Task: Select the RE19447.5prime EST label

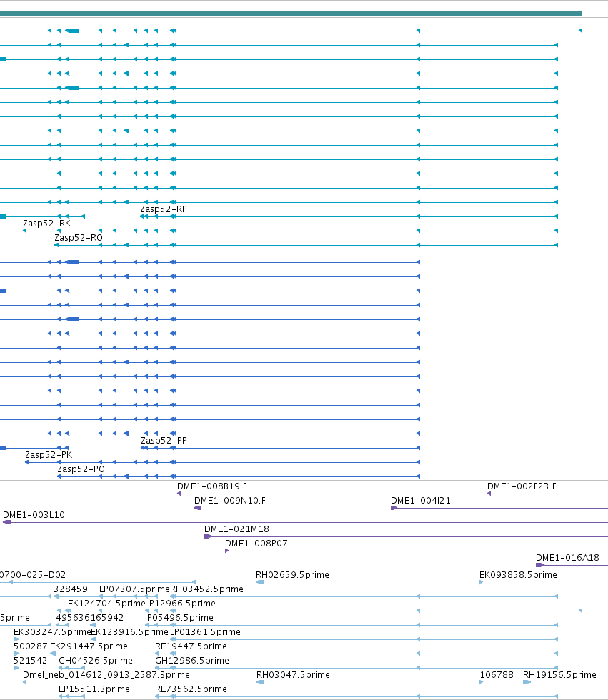Action: pyautogui.click(x=191, y=646)
